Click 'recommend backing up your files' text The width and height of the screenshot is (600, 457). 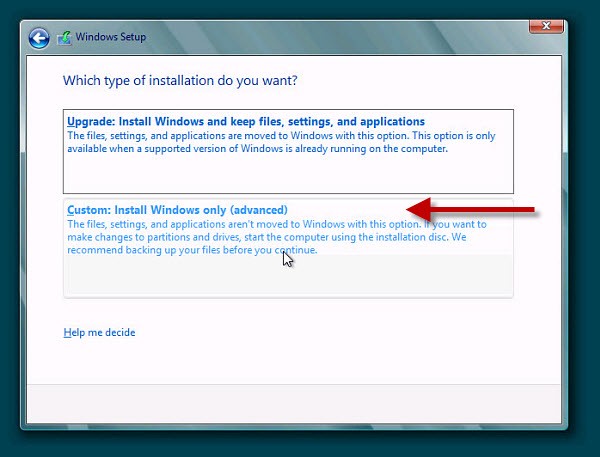pos(190,250)
